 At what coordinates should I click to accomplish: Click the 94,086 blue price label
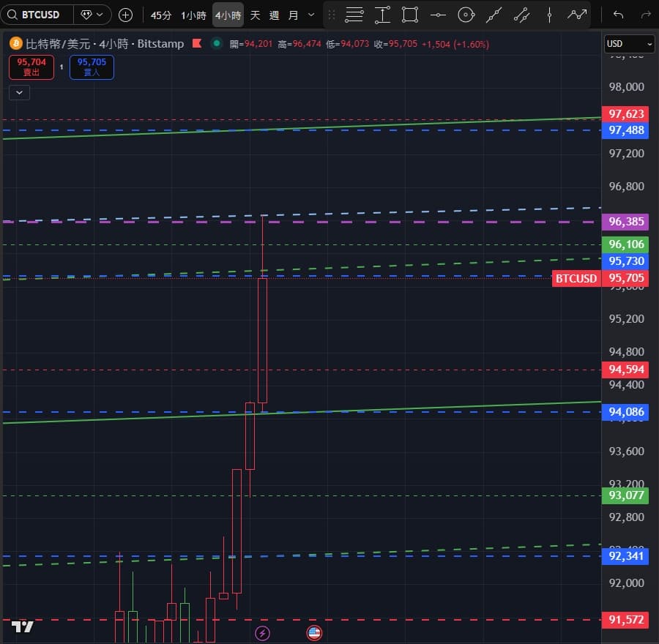625,412
